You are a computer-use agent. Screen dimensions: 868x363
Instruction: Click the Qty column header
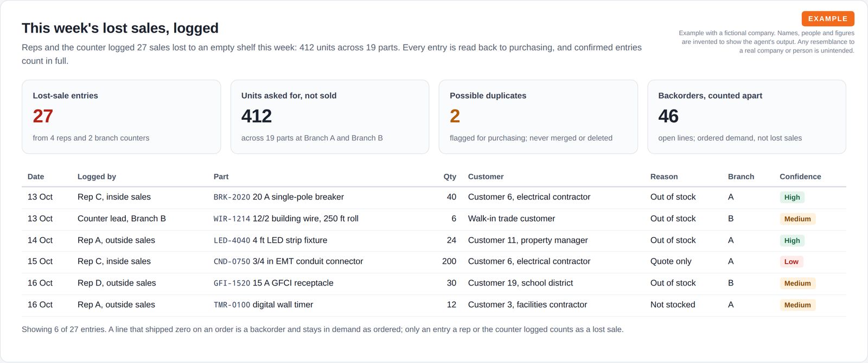coord(450,177)
